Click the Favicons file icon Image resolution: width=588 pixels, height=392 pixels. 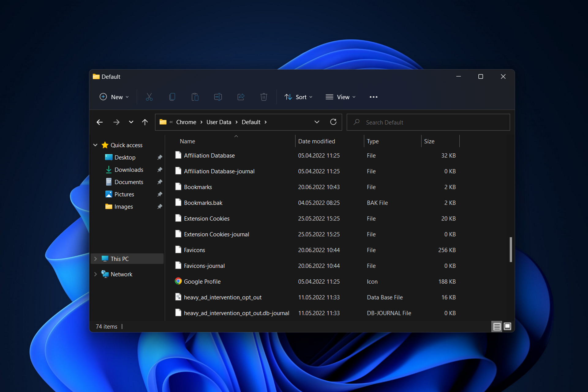(x=178, y=250)
